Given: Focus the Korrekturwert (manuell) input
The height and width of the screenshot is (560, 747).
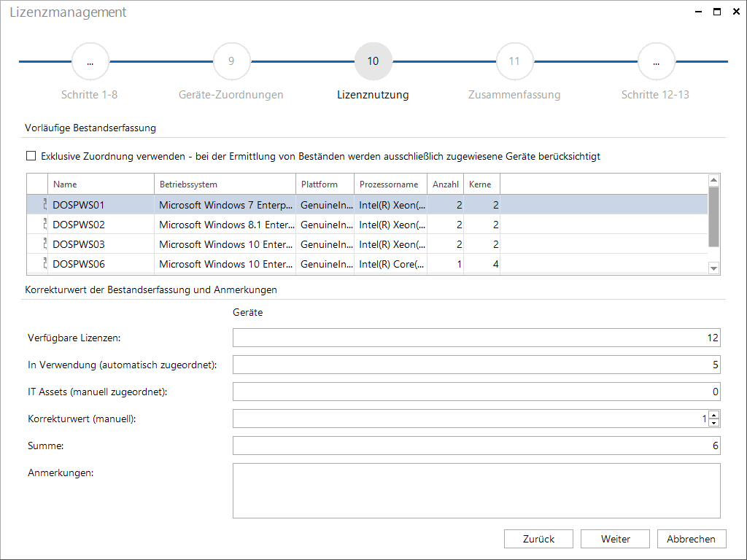Looking at the screenshot, I should [x=471, y=419].
